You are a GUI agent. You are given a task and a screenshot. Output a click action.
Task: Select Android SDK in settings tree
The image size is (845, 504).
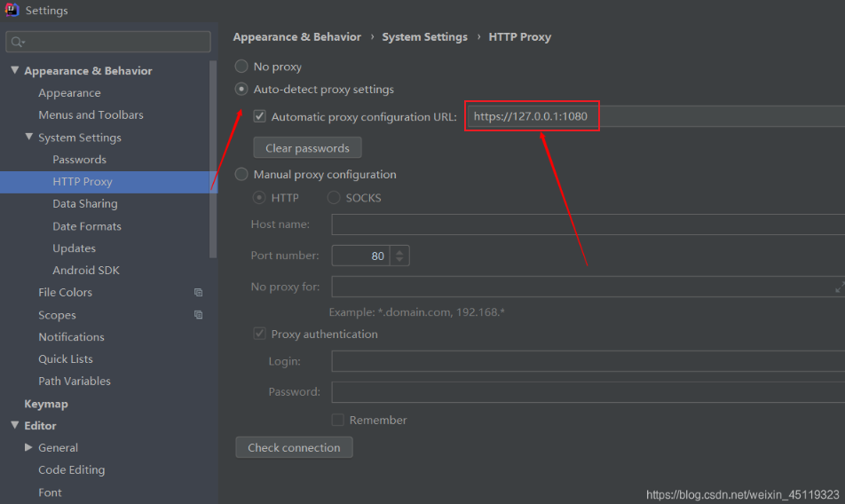click(x=85, y=271)
